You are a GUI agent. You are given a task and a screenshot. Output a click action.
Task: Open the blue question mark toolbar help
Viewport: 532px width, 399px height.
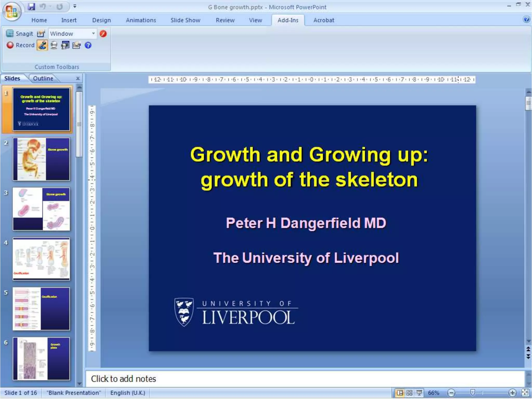[88, 45]
